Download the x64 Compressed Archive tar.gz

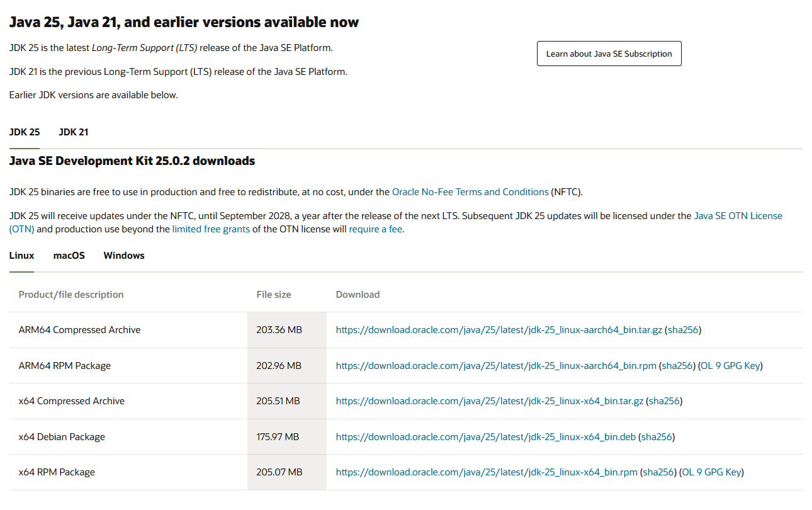489,401
